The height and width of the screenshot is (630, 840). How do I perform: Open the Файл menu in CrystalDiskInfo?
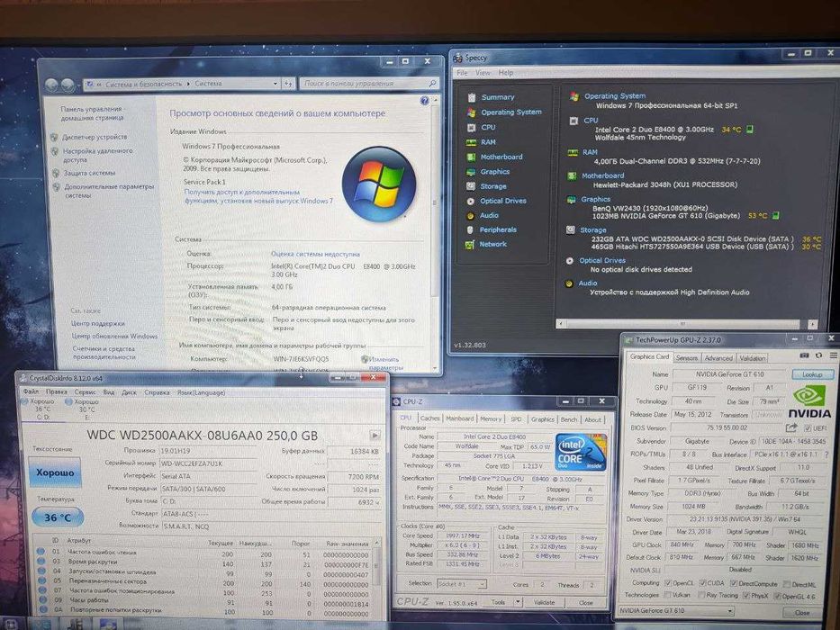tap(31, 392)
